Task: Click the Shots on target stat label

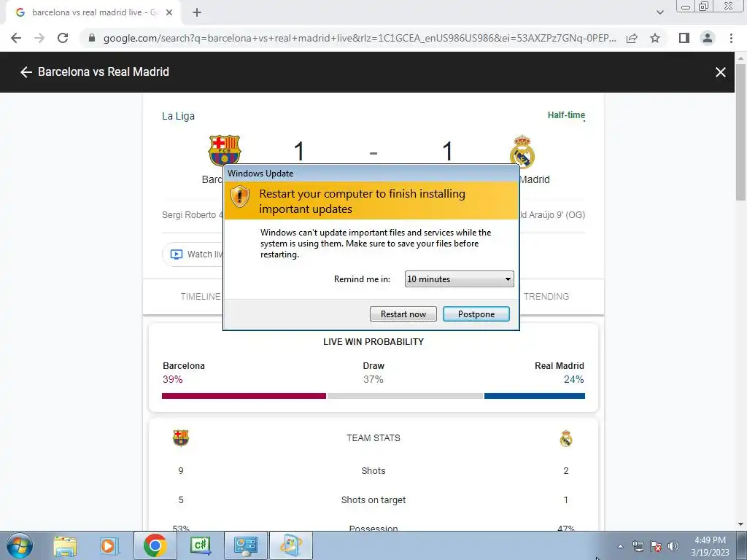Action: click(373, 500)
